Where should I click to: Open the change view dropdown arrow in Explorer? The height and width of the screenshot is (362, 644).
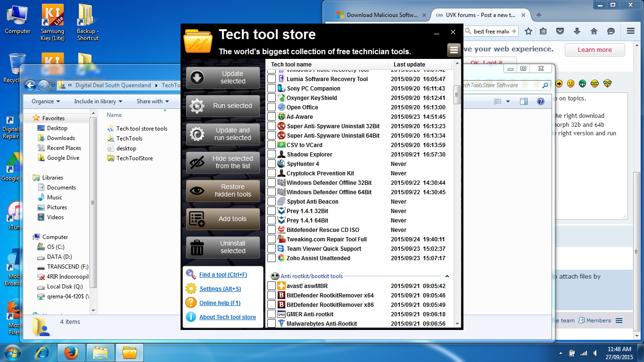(508, 101)
